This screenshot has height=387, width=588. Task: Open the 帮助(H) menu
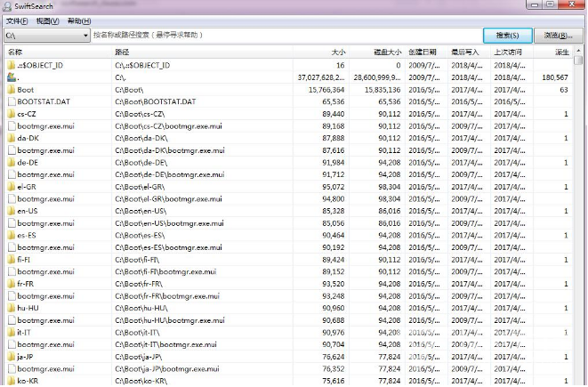79,21
